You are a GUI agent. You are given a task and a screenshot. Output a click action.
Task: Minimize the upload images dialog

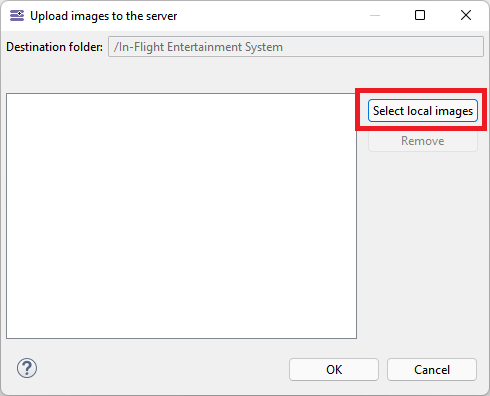pyautogui.click(x=375, y=15)
